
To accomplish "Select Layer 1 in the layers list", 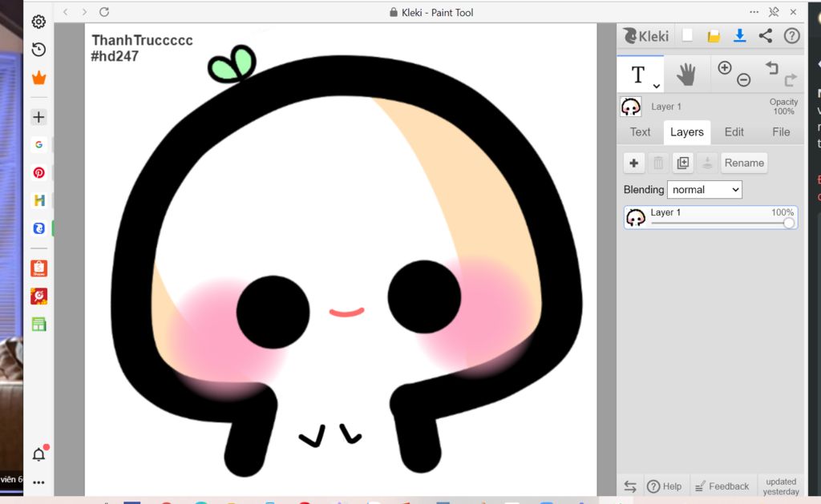I will coord(710,217).
